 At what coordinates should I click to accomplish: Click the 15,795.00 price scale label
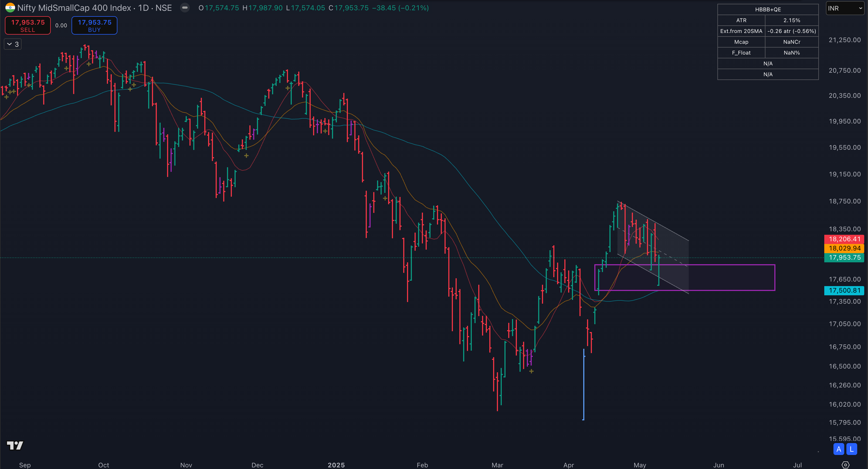(845, 422)
